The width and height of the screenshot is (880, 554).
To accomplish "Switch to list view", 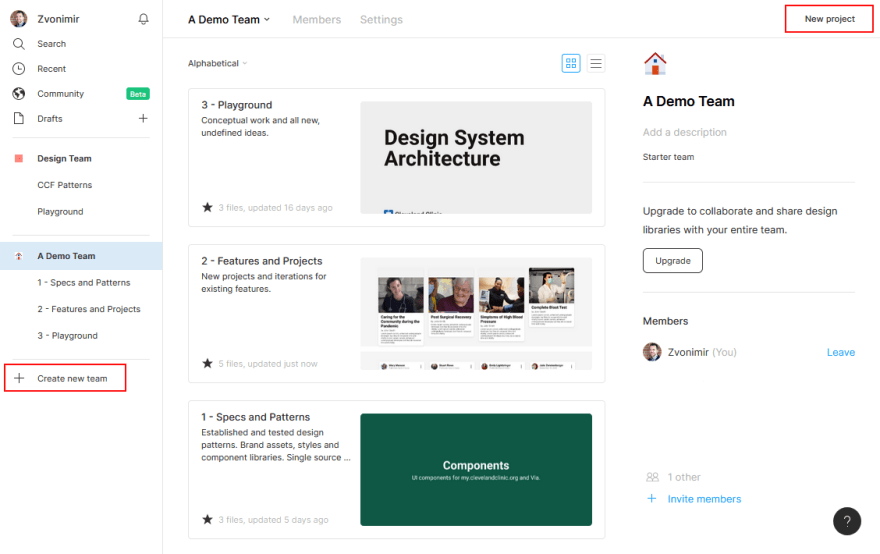I will (595, 63).
